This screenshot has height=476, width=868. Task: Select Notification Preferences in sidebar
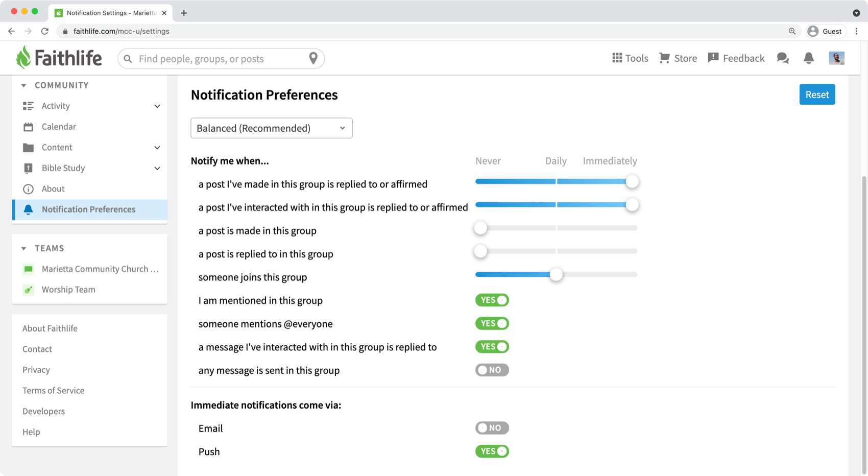[89, 209]
